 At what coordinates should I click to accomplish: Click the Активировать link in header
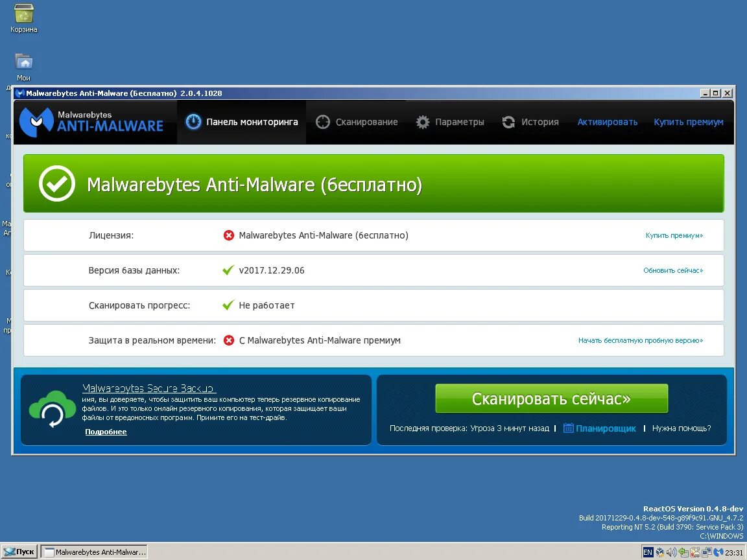608,122
